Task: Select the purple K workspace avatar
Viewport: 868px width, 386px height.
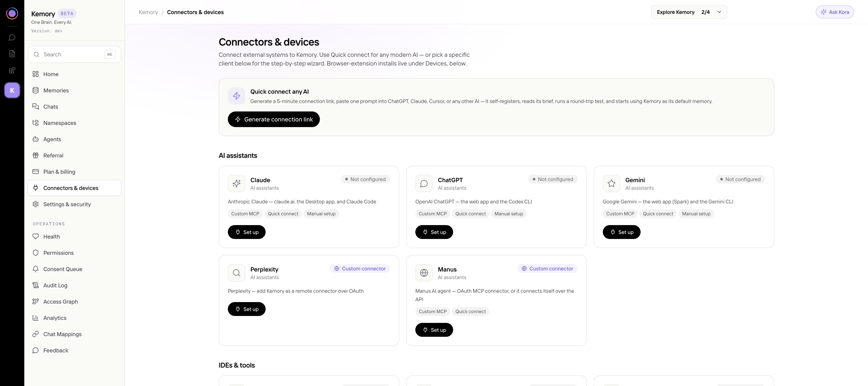Action: [12, 90]
